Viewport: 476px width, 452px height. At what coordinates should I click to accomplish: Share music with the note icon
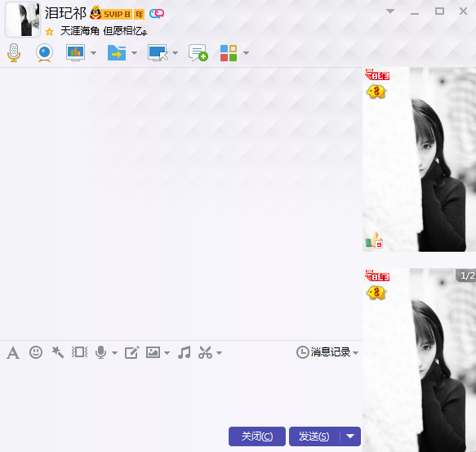pos(185,352)
